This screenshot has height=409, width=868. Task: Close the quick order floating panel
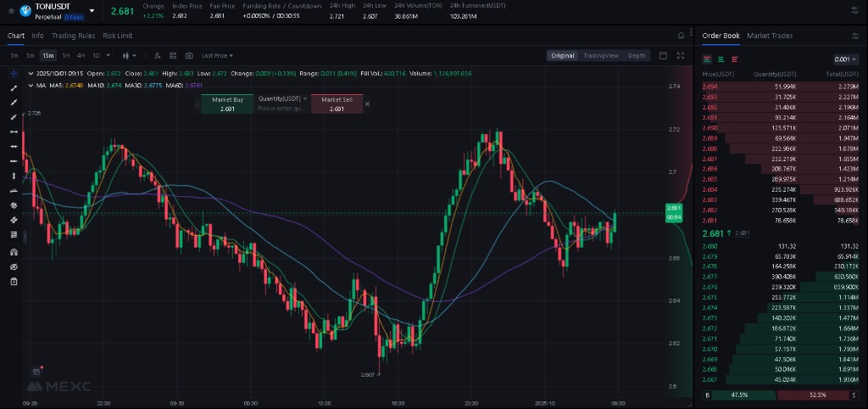pos(368,104)
